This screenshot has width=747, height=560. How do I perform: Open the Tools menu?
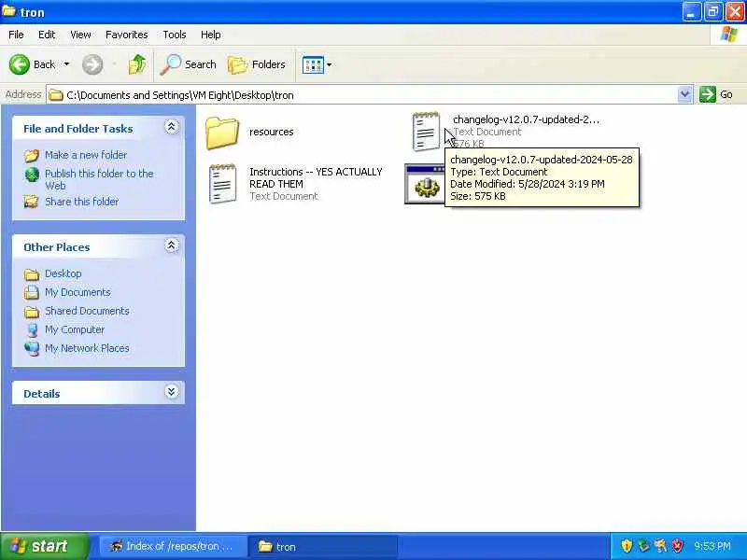pos(175,35)
